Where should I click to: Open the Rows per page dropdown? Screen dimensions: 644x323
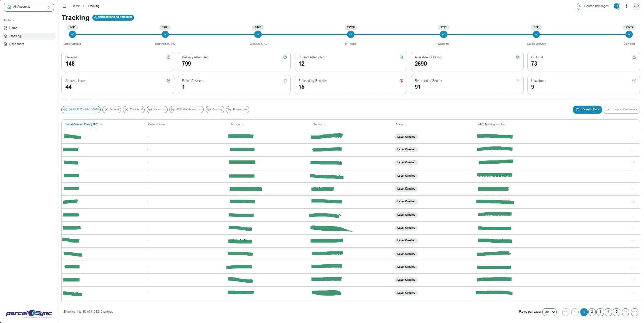point(549,312)
